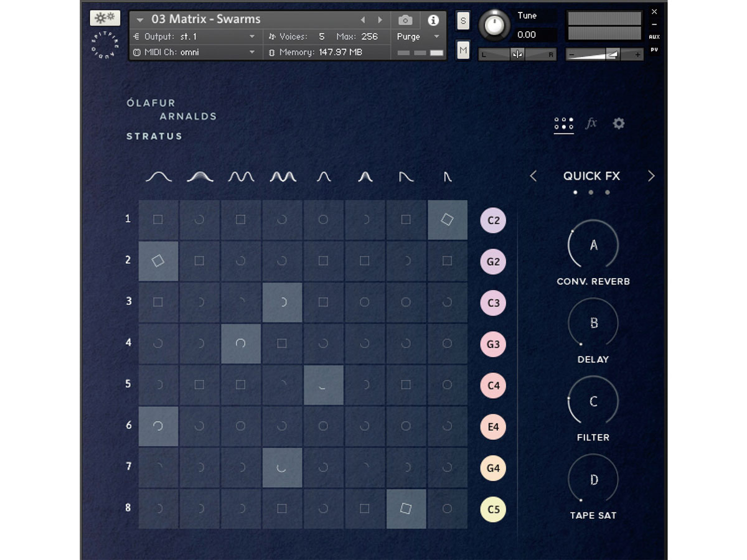The image size is (747, 560).
Task: Select the fourth column layered double-wave icon
Action: 283,177
